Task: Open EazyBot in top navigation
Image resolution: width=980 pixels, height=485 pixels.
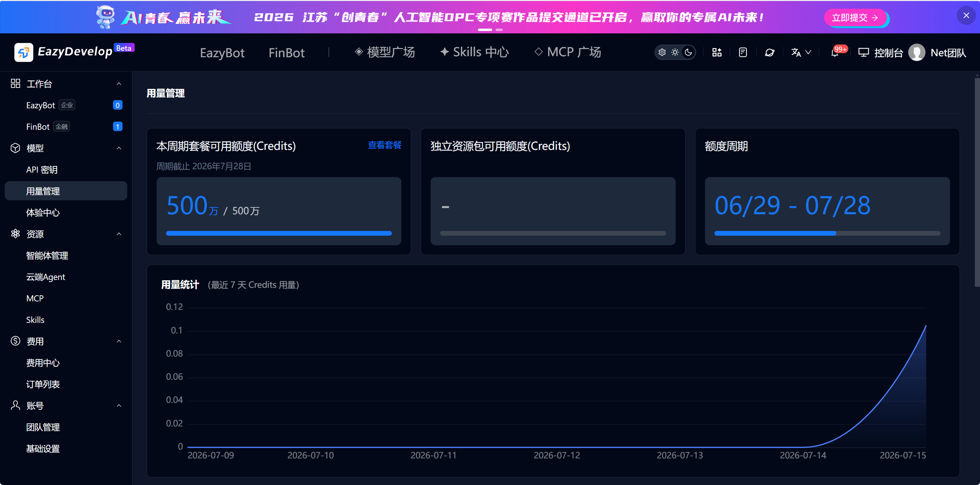Action: coord(222,52)
